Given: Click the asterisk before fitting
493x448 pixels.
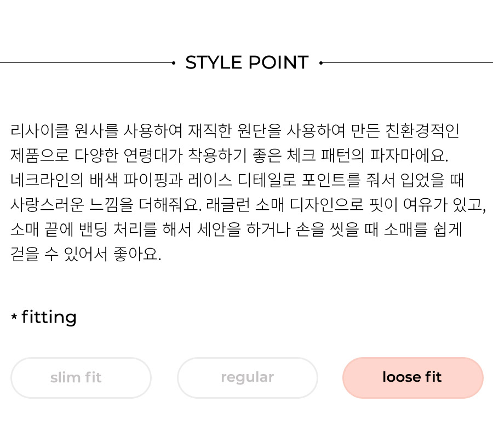Looking at the screenshot, I should 14,316.
